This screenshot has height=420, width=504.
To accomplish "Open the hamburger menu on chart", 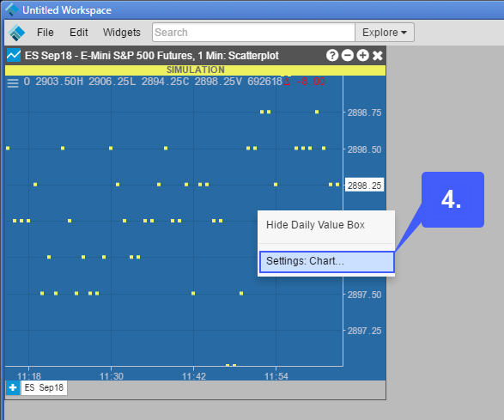I will tap(13, 82).
